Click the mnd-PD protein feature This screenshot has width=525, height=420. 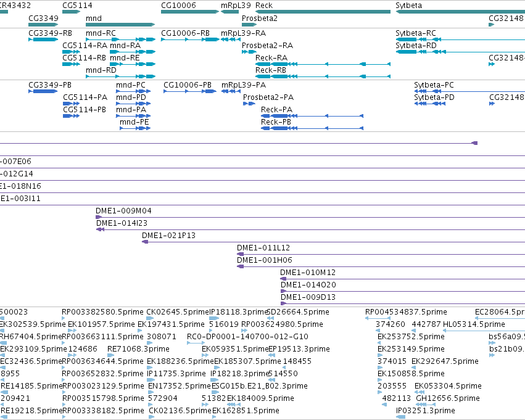[x=133, y=104]
